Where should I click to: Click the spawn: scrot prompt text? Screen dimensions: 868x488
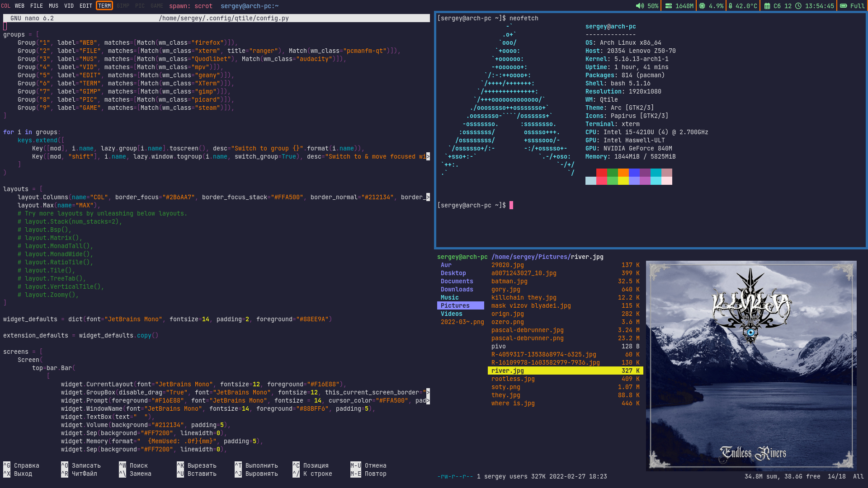(x=191, y=6)
